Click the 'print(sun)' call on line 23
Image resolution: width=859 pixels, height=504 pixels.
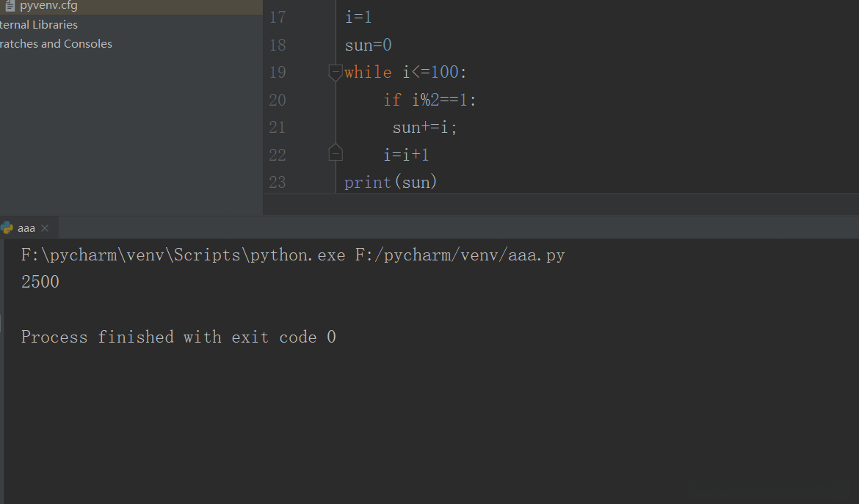391,182
